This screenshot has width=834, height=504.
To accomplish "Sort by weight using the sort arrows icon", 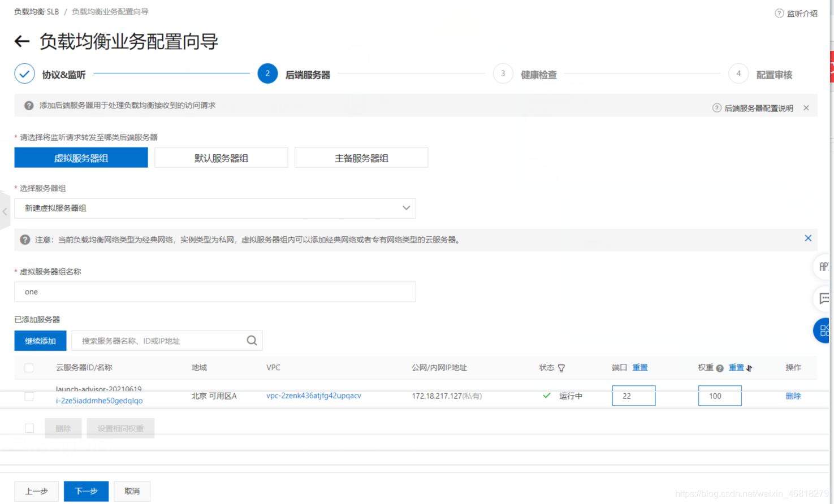I will point(749,368).
